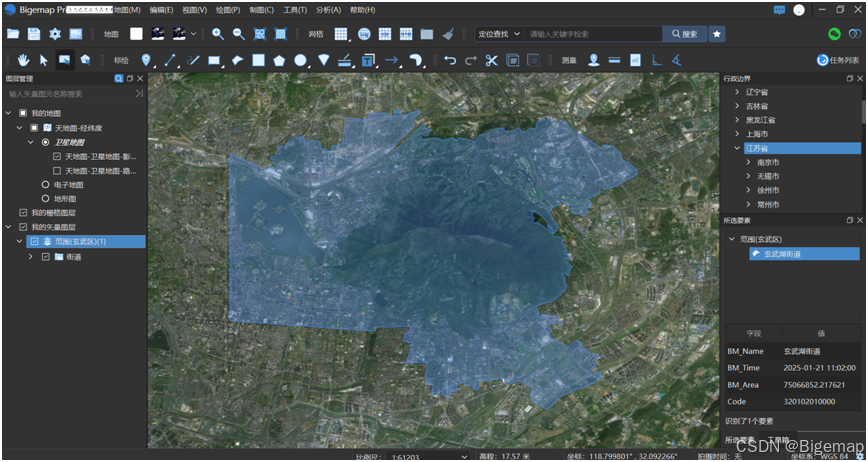The image size is (868, 462).
Task: Click the 搜索 search button
Action: click(x=685, y=34)
